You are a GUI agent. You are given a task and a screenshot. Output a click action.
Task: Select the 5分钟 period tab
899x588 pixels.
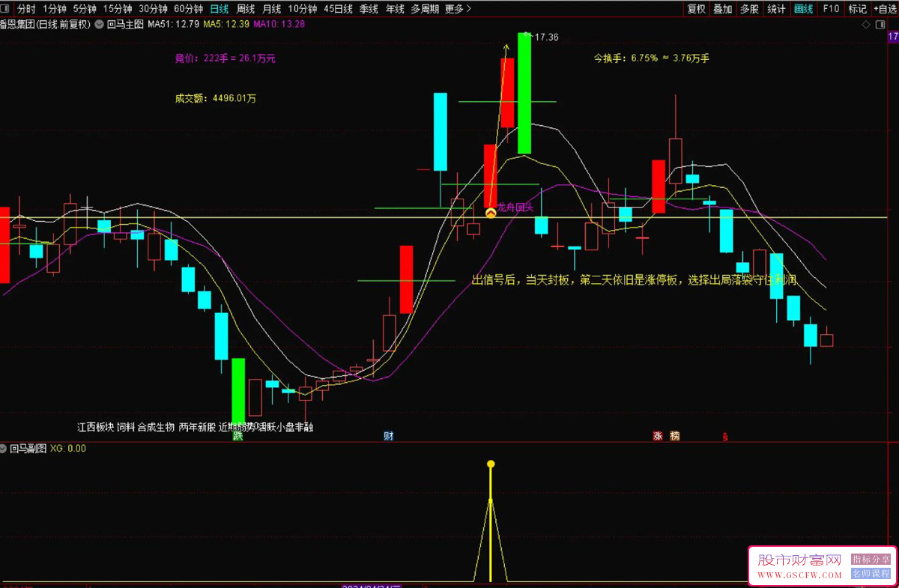point(85,9)
